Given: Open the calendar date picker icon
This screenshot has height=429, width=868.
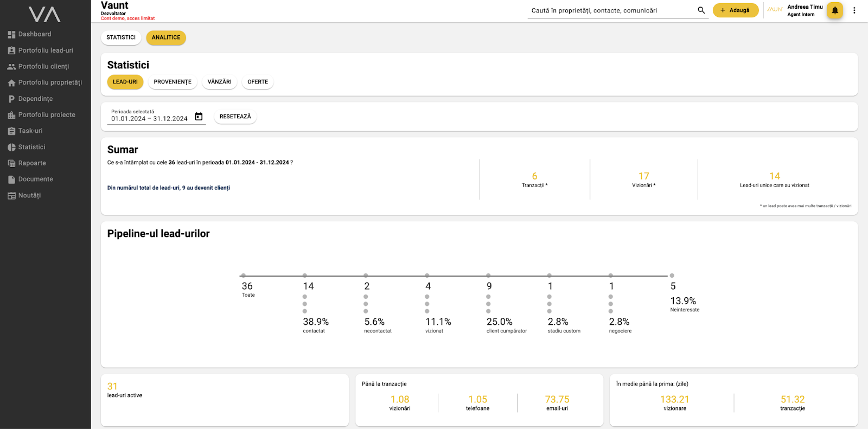Looking at the screenshot, I should [x=199, y=117].
